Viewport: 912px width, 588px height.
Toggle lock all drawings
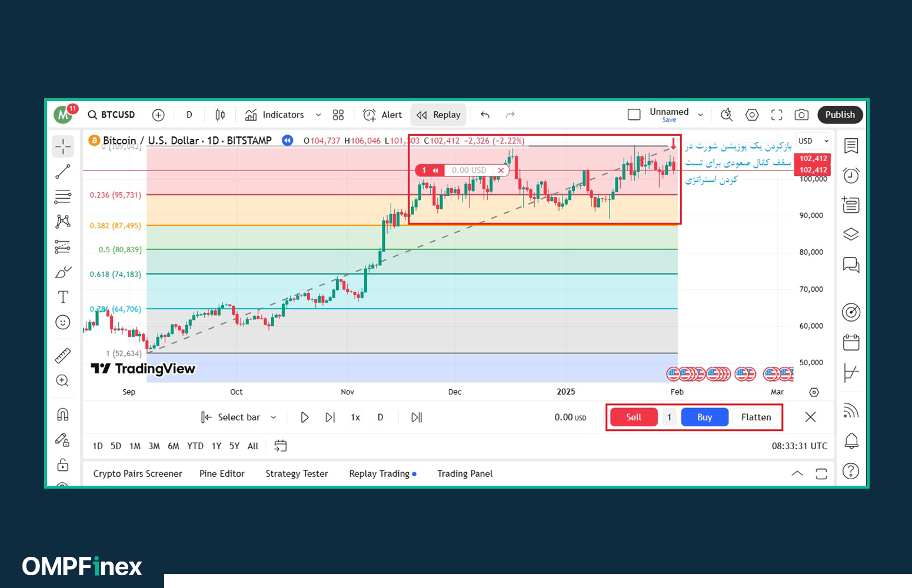(x=63, y=465)
